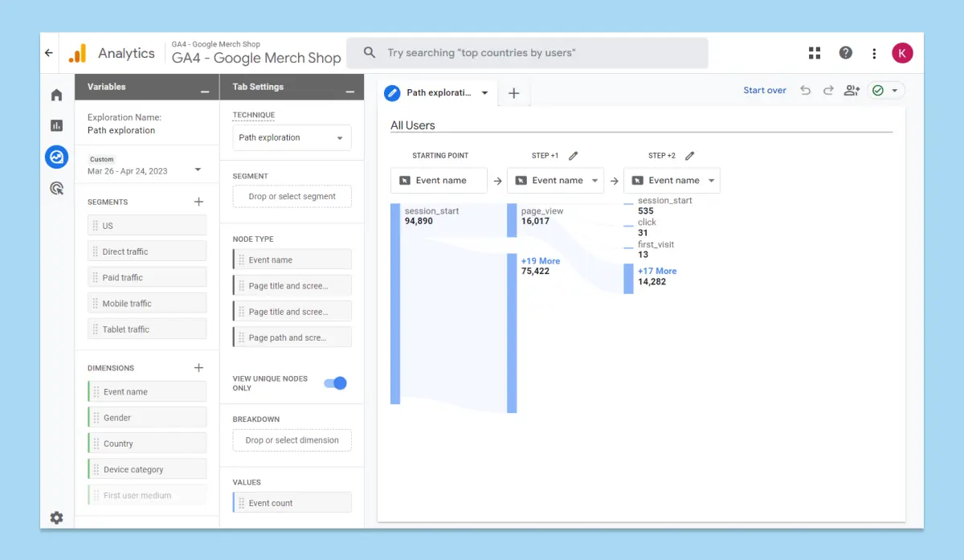Open the three-dot more options menu
Viewport: 964px width, 560px height.
(874, 53)
